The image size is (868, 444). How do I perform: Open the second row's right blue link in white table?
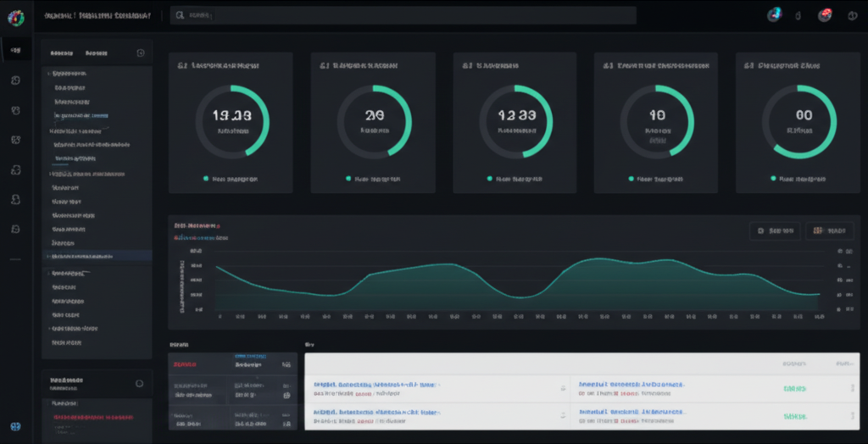click(632, 412)
